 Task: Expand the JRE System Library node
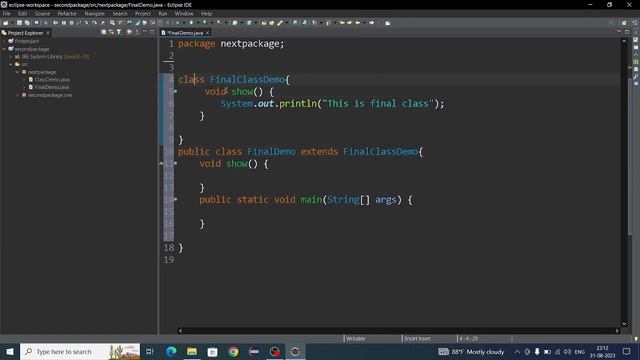[x=11, y=57]
